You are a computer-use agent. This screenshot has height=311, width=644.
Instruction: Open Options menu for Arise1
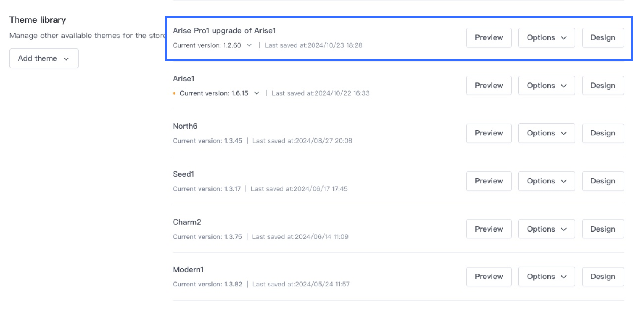click(546, 86)
